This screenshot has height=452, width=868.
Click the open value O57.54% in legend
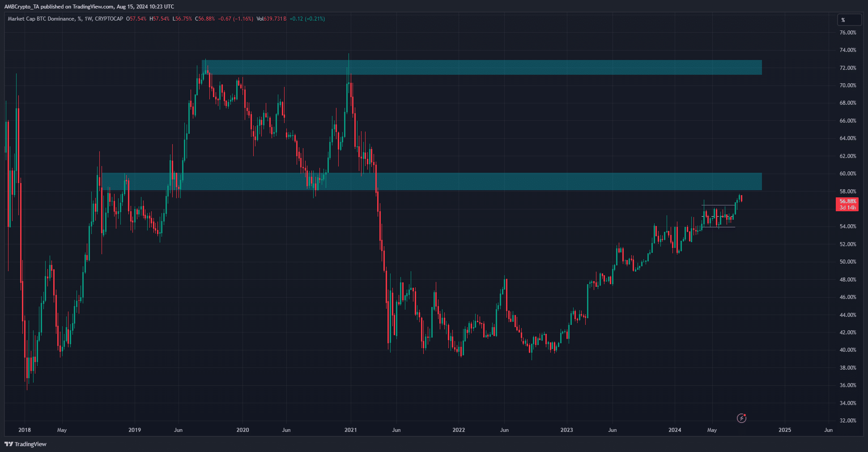coord(136,19)
